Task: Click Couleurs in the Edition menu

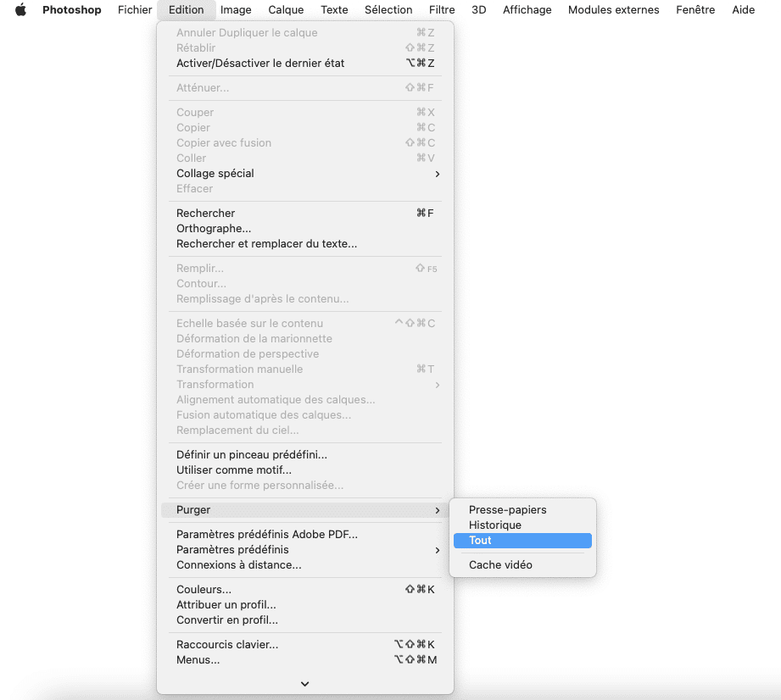Action: 204,590
